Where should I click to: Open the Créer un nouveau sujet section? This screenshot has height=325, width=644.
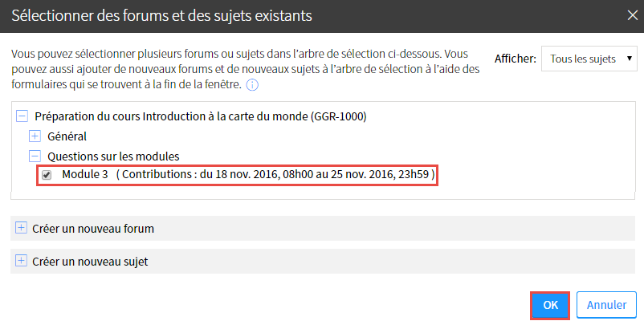[323, 261]
